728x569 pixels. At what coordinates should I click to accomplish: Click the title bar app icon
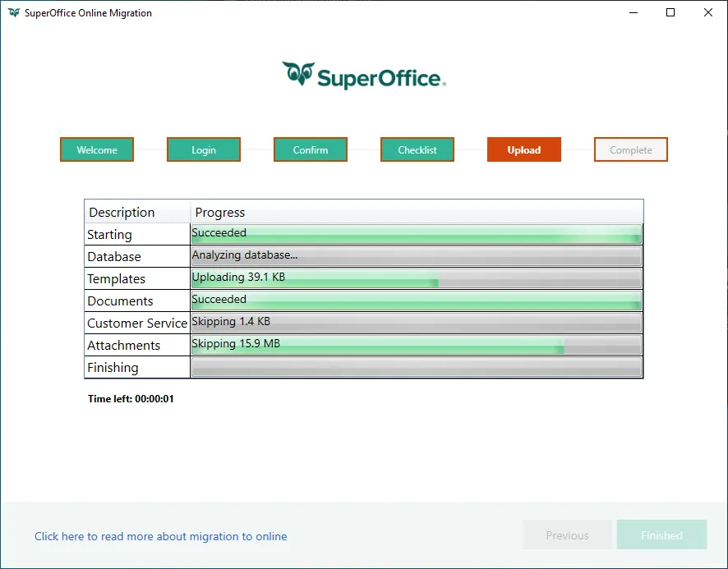tap(13, 13)
